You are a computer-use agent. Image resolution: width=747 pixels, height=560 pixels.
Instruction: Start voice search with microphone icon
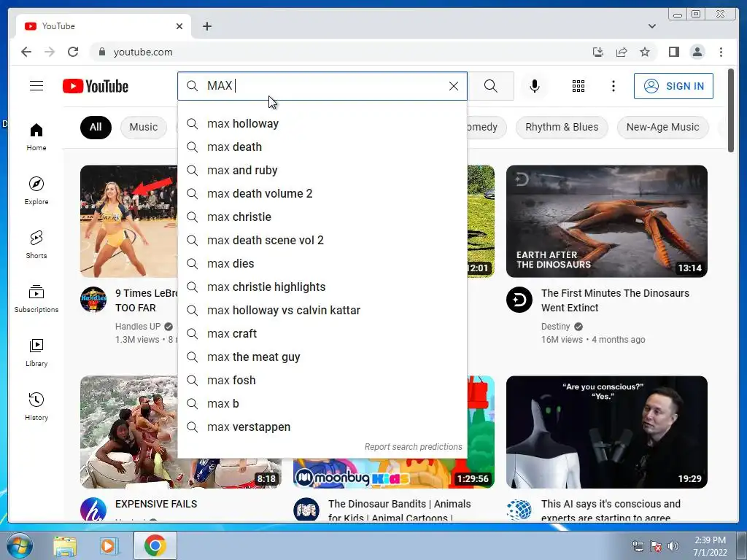click(535, 86)
